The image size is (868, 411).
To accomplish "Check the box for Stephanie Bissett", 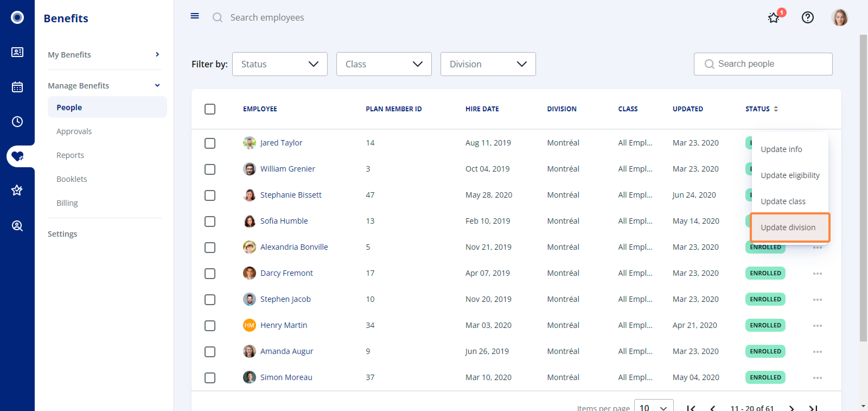I will coord(210,195).
